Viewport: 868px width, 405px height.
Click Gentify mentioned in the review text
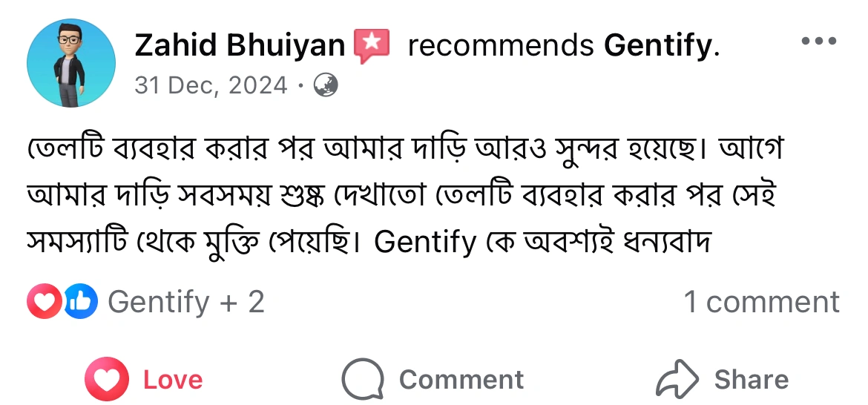[425, 243]
